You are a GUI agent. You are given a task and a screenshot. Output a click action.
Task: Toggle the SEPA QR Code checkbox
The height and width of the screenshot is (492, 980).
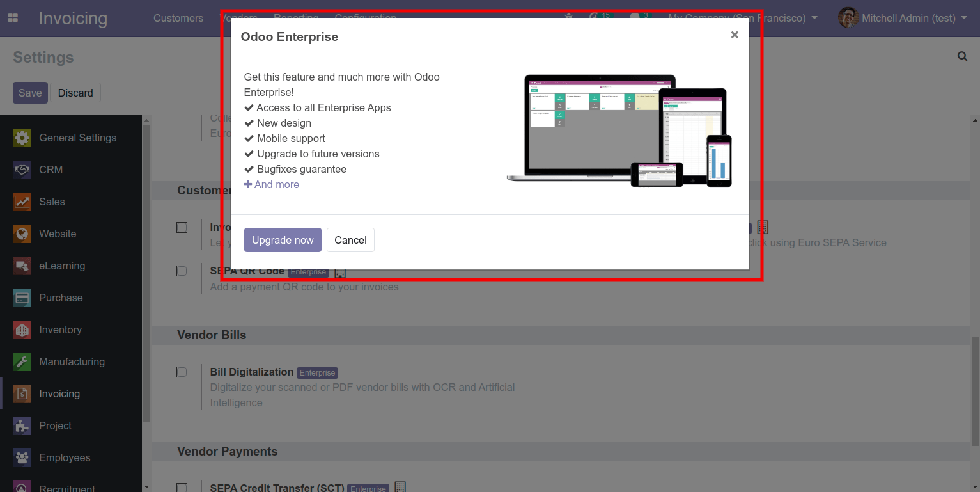182,271
